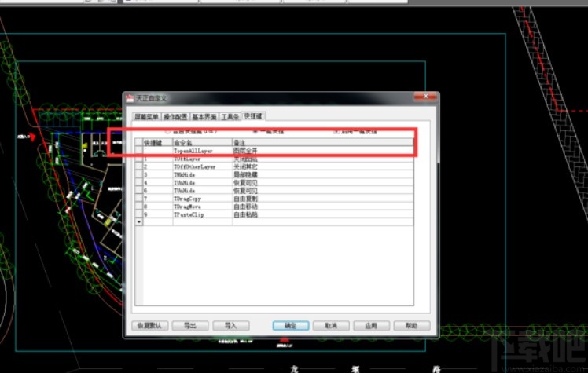The width and height of the screenshot is (588, 373).
Task: Select the TPasteClip command cell
Action: coord(203,214)
